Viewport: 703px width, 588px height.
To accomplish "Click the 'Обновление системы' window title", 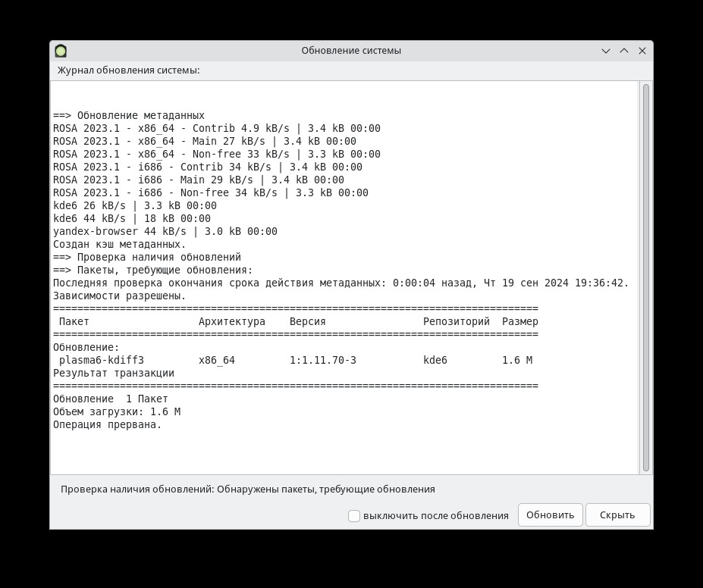I will [x=351, y=51].
